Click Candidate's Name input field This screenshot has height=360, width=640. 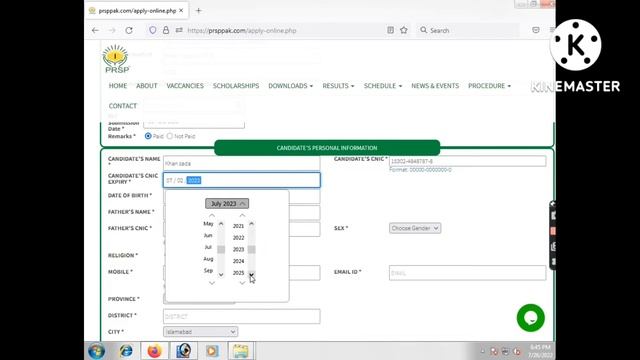tap(242, 163)
